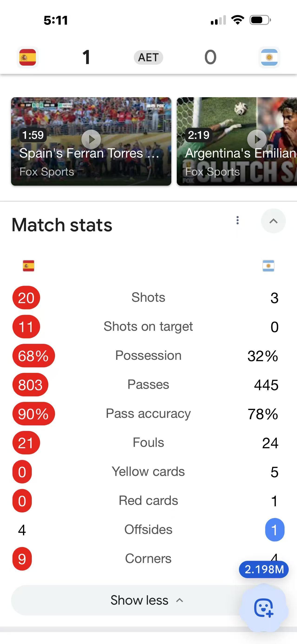Tap the Argentina flag icon in score header

(269, 57)
